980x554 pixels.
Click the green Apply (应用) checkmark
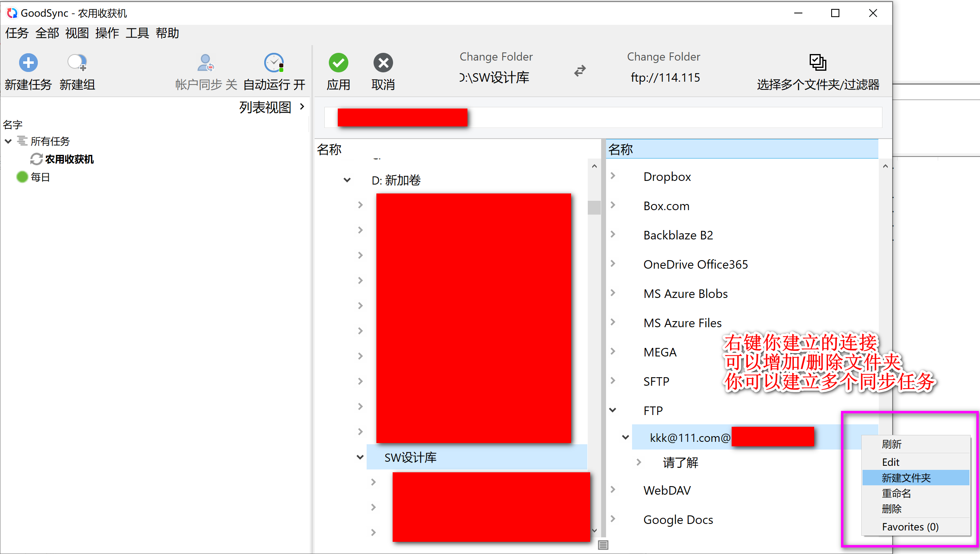(338, 63)
